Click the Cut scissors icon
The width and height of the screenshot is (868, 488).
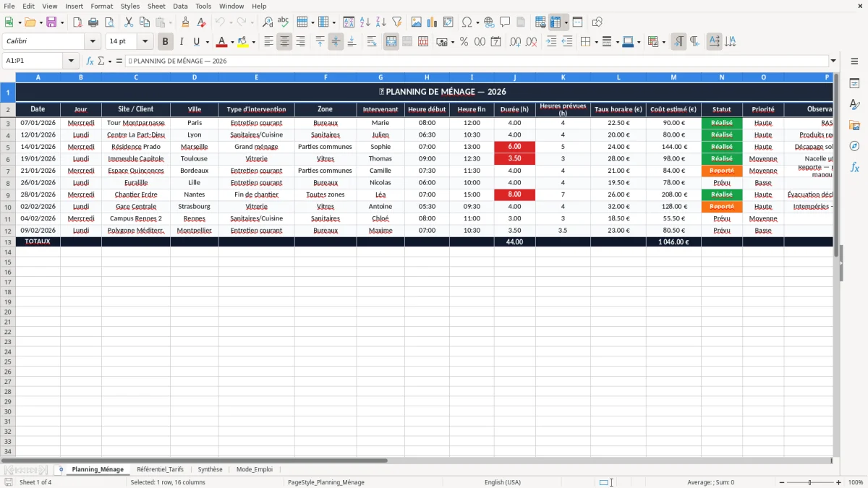[x=129, y=22]
